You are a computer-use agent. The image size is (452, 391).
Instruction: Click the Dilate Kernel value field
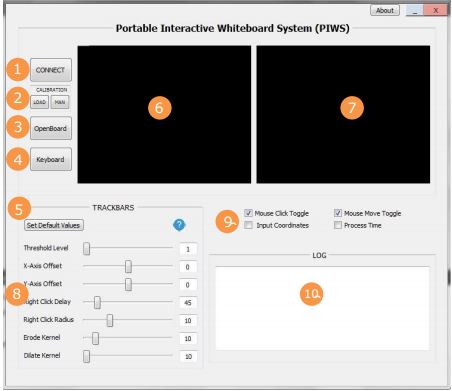point(188,356)
